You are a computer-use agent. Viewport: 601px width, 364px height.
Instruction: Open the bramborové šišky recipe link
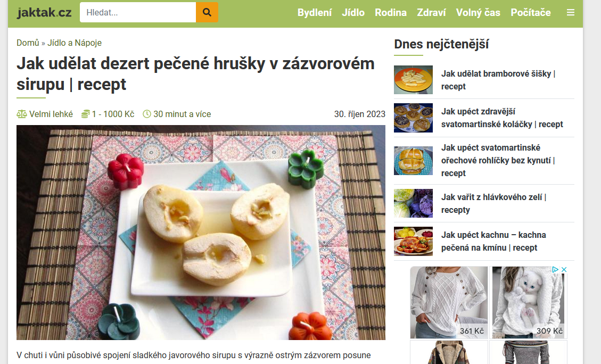[x=498, y=80]
